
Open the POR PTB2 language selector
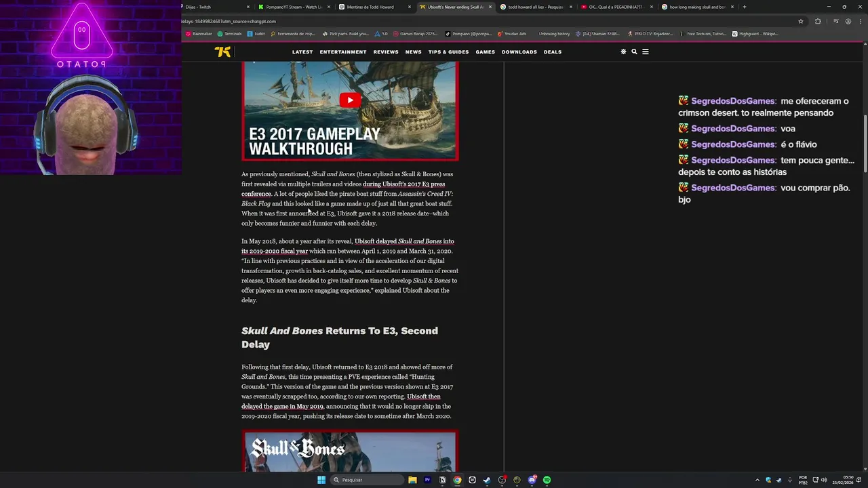803,480
